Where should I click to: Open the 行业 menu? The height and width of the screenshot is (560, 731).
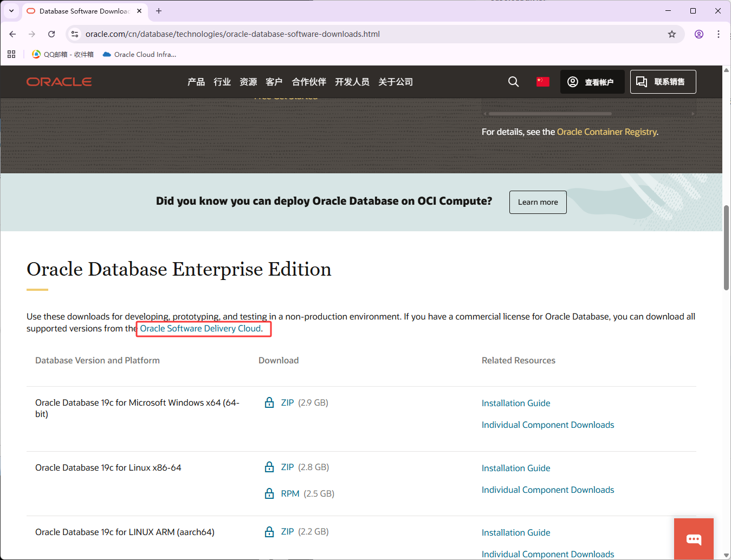(x=222, y=82)
